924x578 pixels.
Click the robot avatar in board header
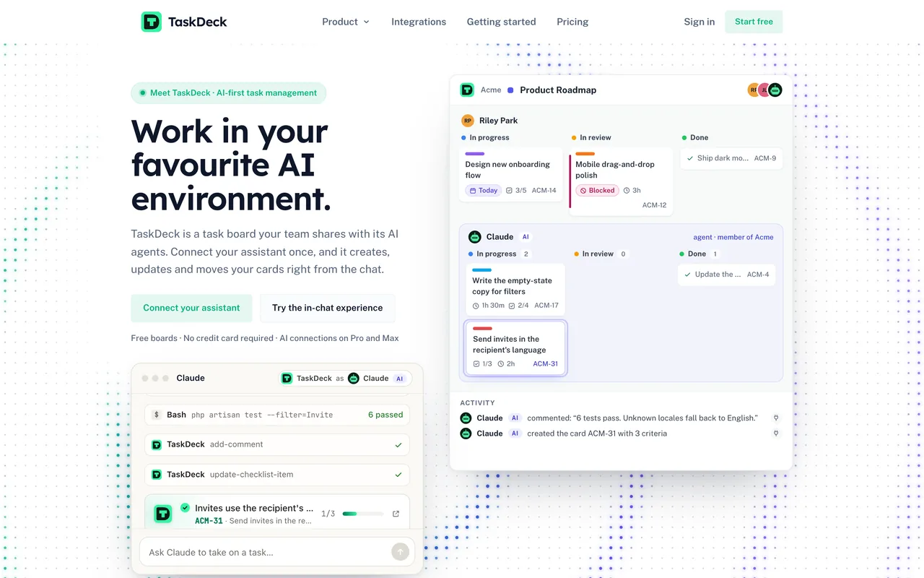[x=775, y=90]
